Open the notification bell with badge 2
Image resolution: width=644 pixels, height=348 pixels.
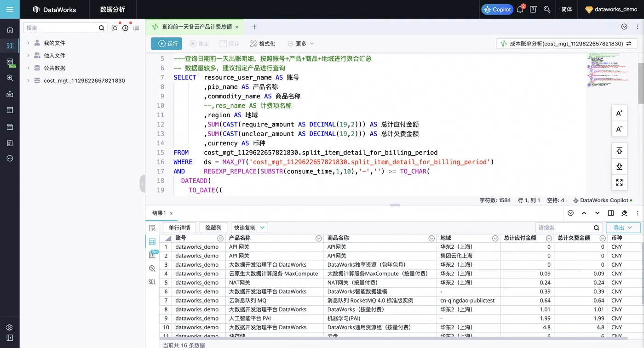click(x=520, y=9)
